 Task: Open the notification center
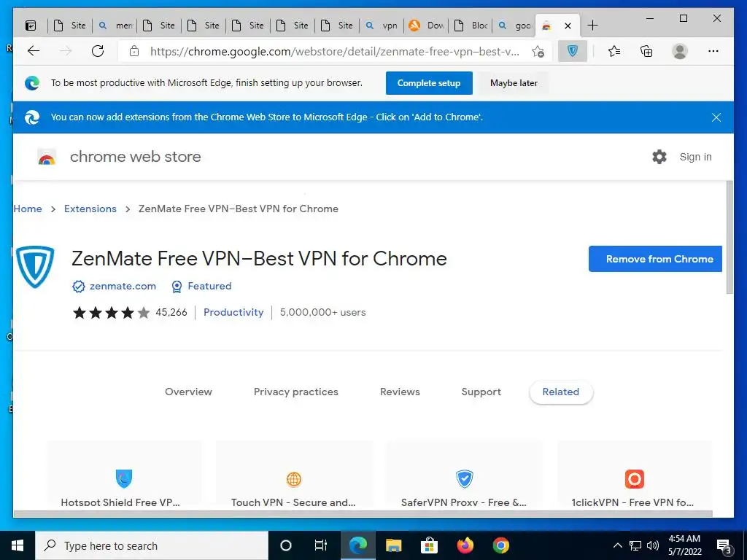[724, 547]
